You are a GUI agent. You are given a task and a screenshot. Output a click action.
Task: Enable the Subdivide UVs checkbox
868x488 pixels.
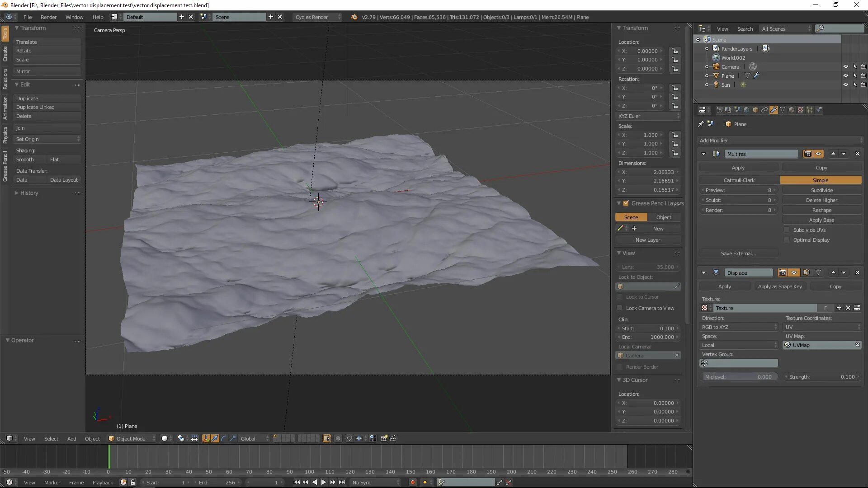(787, 230)
